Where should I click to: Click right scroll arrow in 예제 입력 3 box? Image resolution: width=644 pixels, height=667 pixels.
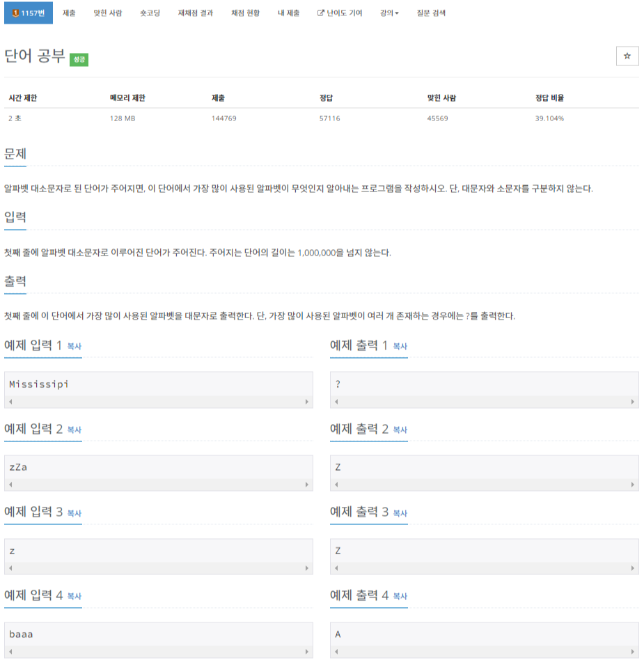307,568
